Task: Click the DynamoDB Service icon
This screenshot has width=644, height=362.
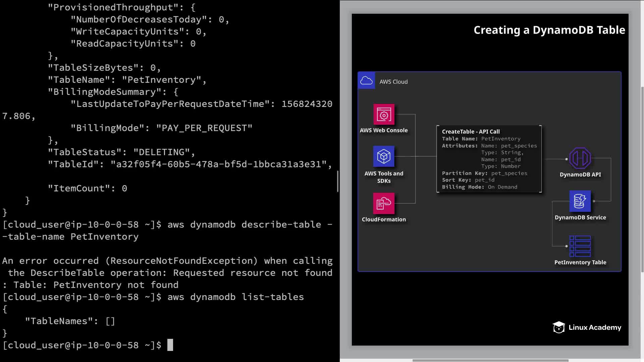Action: (580, 201)
